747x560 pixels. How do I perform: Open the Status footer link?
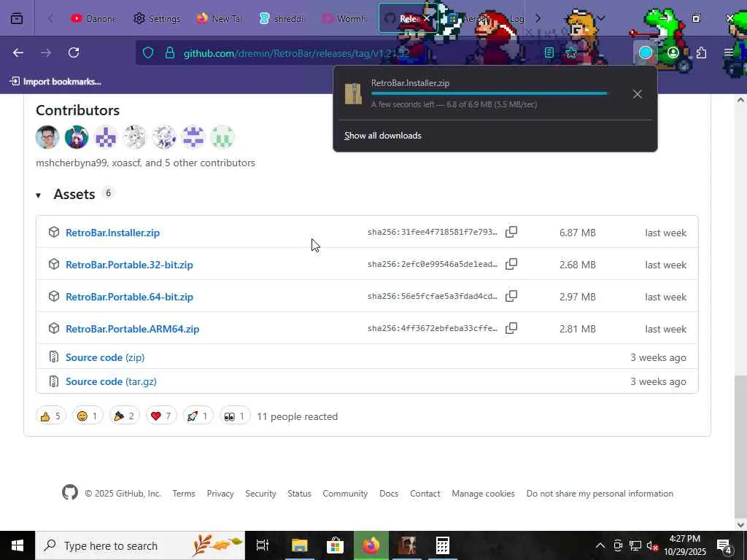(x=299, y=494)
